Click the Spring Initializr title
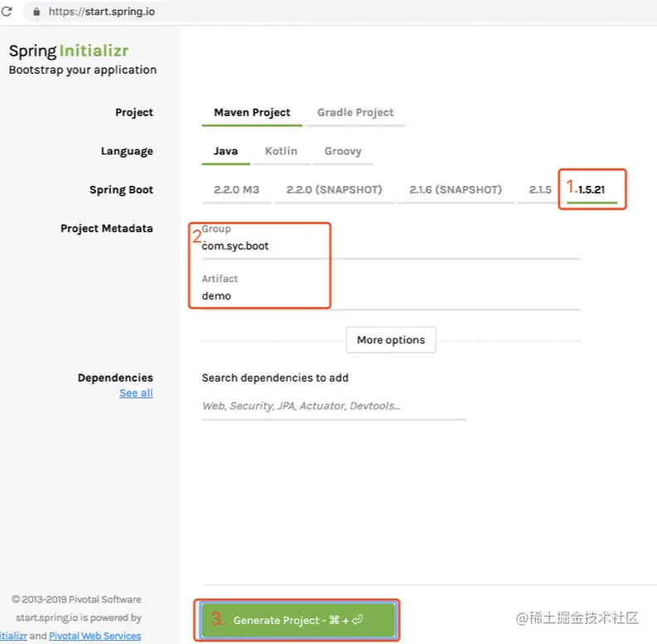This screenshot has height=644, width=657. click(x=69, y=51)
